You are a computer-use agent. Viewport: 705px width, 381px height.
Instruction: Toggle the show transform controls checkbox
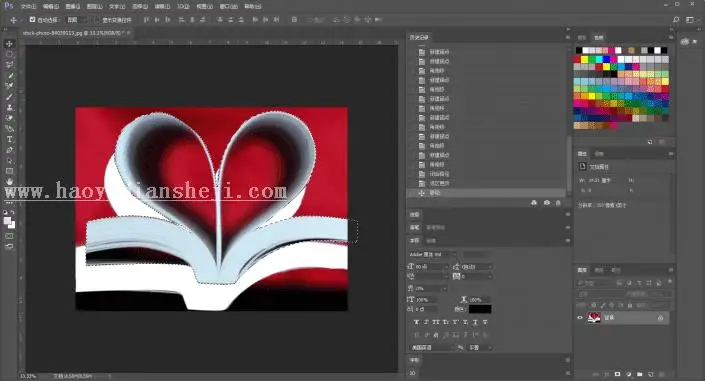pyautogui.click(x=97, y=20)
